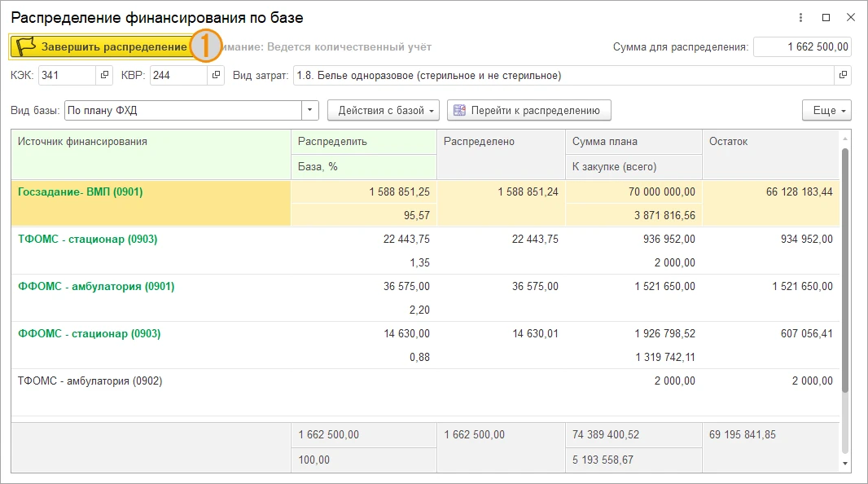Screen dimensions: 868x484
Task: Click the Распределить column header
Action: click(364, 142)
